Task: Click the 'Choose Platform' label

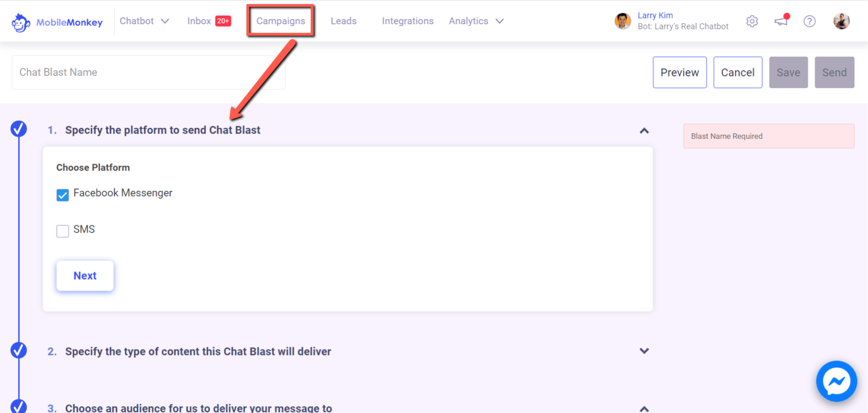Action: [93, 167]
